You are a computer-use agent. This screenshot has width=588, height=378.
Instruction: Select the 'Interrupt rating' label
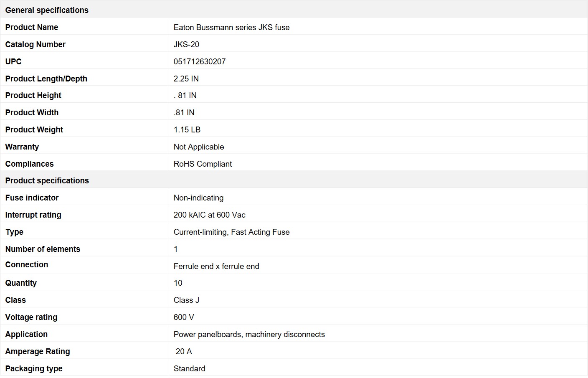pos(33,215)
